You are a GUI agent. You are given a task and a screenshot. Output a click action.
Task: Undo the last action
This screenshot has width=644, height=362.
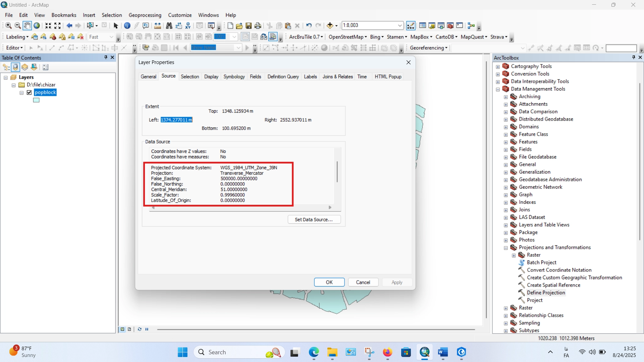click(x=309, y=25)
